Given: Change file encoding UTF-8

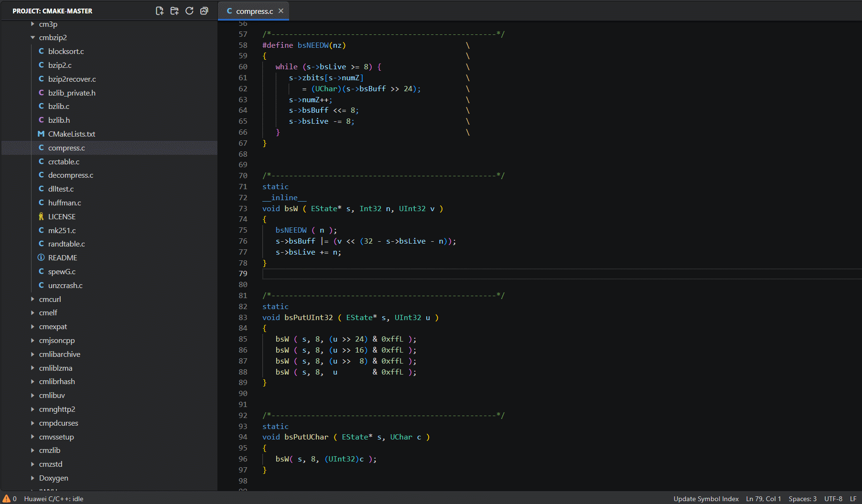Looking at the screenshot, I should point(833,498).
